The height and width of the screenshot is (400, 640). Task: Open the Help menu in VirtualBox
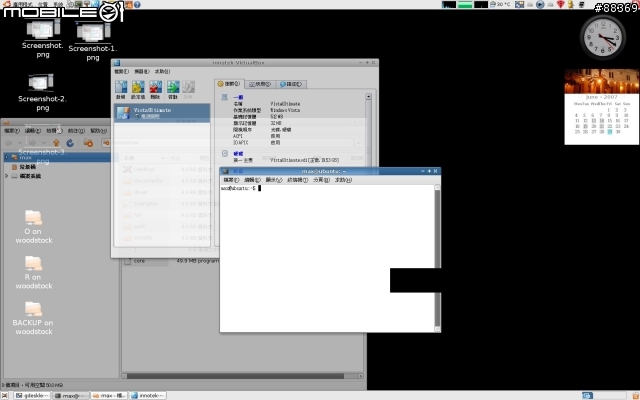coord(162,71)
